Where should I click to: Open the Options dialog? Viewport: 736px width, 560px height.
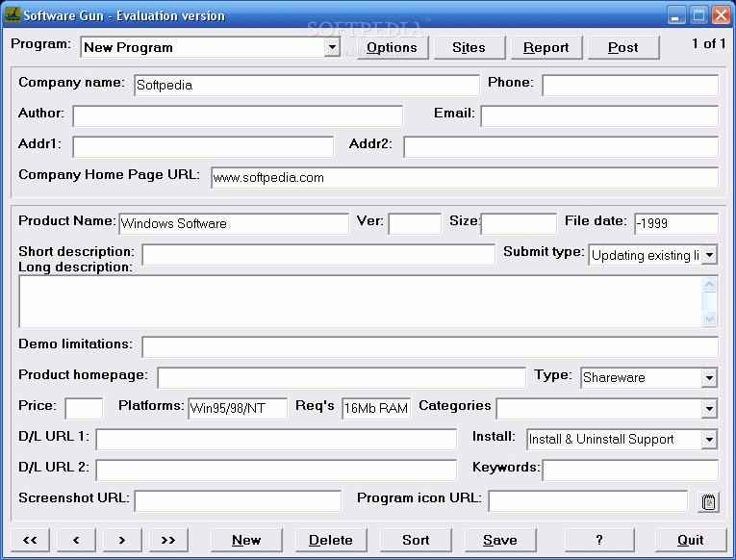(393, 47)
